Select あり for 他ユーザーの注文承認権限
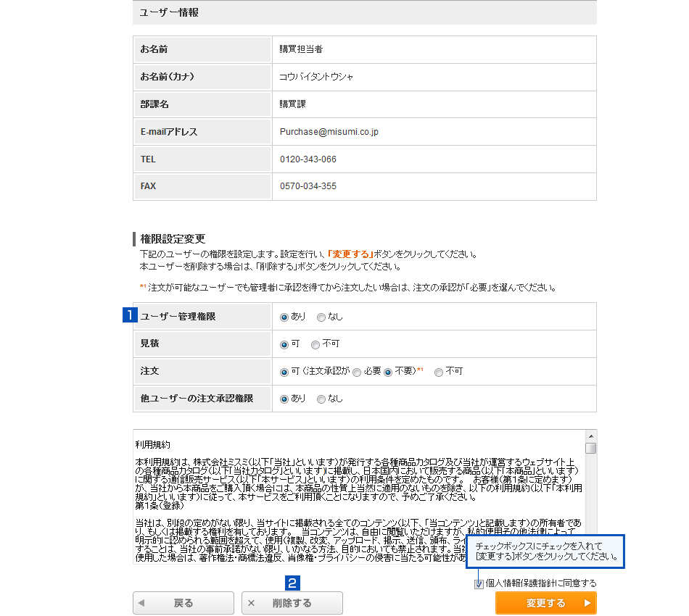 coord(284,399)
